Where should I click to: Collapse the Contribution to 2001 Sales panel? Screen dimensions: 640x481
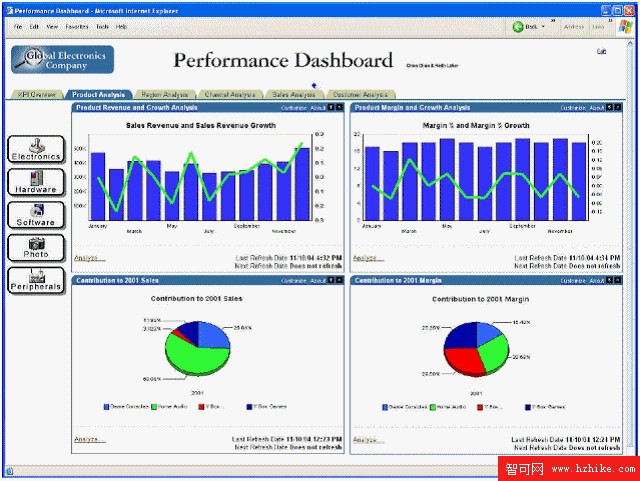[x=331, y=280]
